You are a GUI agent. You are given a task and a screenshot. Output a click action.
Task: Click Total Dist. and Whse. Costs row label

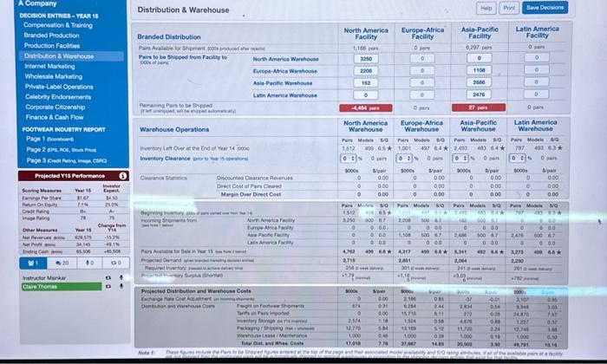pyautogui.click(x=272, y=343)
